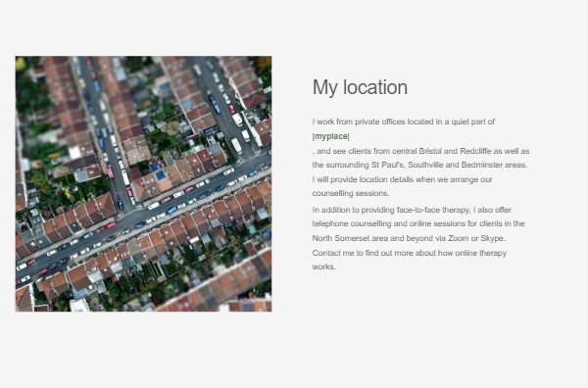
Task: Click the green |myplace| placeholder text
Action: coord(331,136)
